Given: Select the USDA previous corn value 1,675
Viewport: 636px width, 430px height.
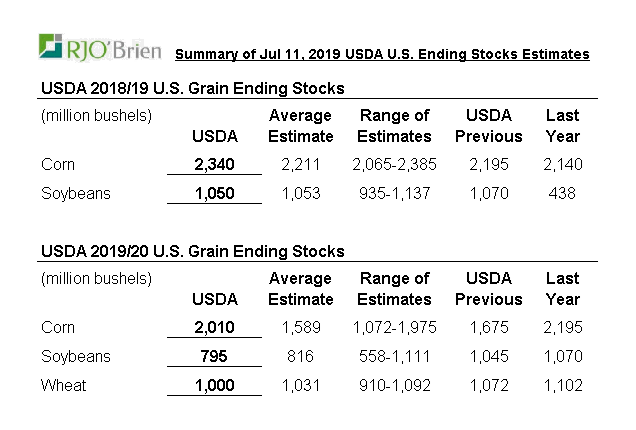Looking at the screenshot, I should click(x=488, y=327).
